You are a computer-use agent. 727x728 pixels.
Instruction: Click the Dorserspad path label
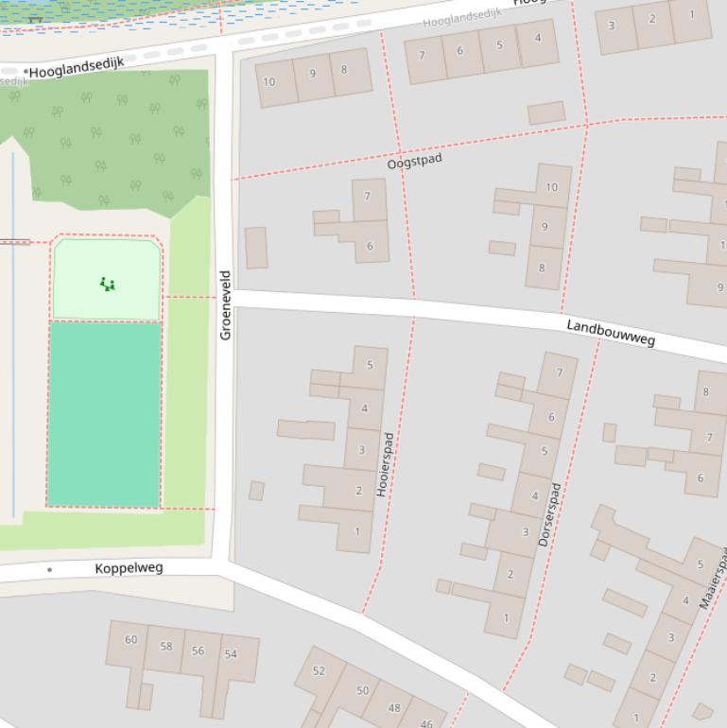click(549, 514)
